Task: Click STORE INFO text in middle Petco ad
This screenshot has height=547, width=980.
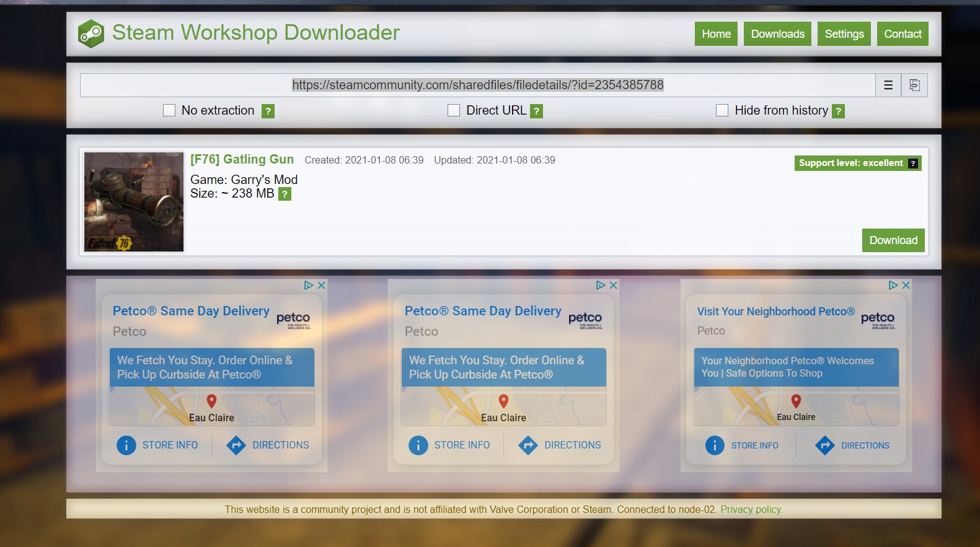Action: click(x=462, y=445)
